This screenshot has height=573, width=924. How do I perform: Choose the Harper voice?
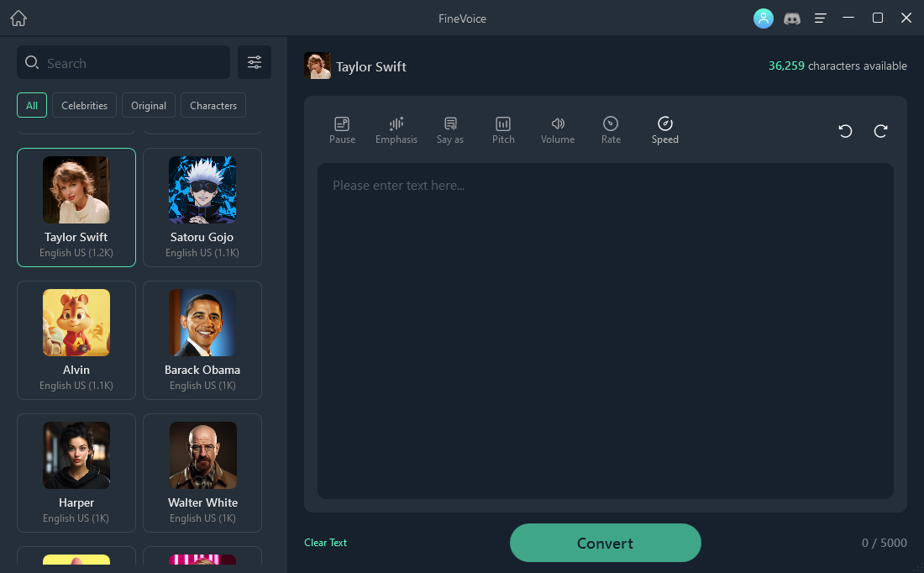tap(76, 473)
